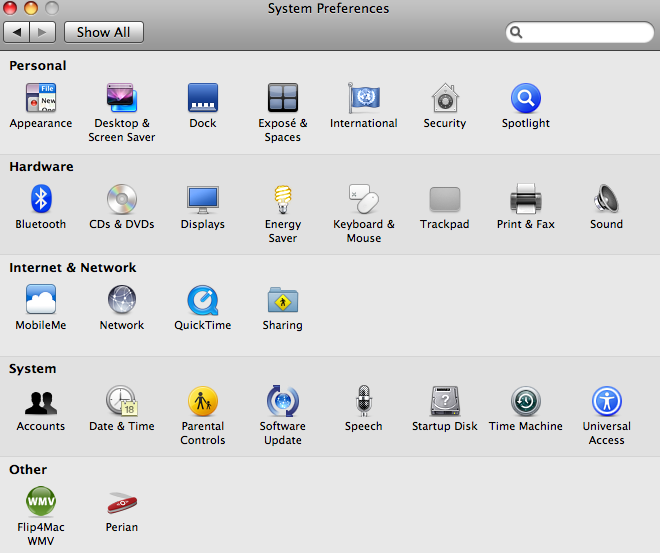Open Date & Time clock icon
The height and width of the screenshot is (553, 660).
click(122, 401)
